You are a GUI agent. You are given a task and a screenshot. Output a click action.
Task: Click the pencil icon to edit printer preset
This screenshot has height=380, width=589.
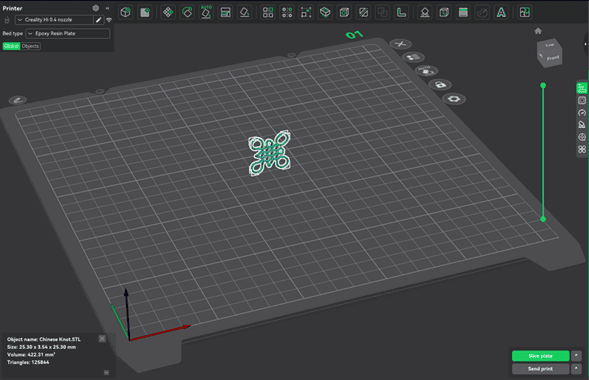point(98,20)
